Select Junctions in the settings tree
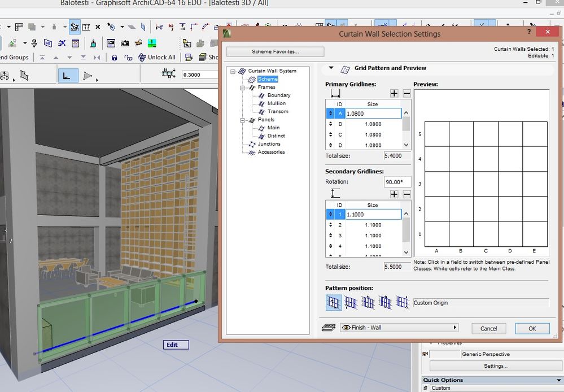Screen dimensions: 564x392 tap(269, 144)
